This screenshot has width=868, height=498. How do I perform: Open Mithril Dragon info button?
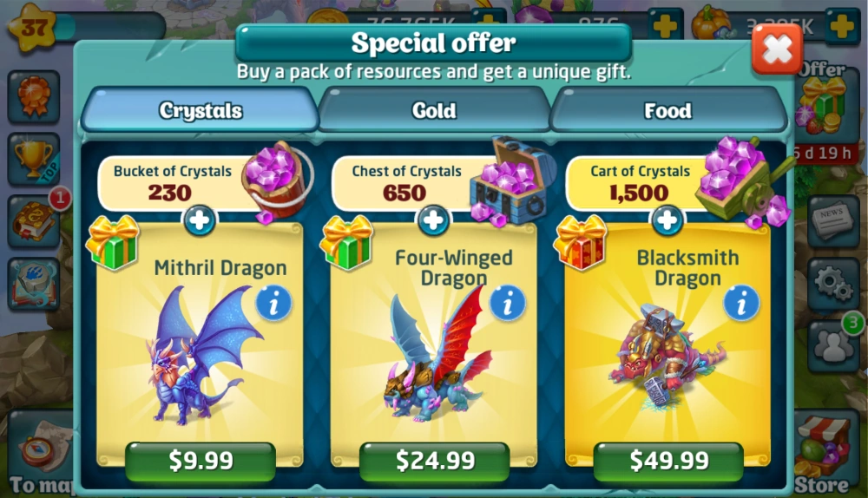click(273, 304)
